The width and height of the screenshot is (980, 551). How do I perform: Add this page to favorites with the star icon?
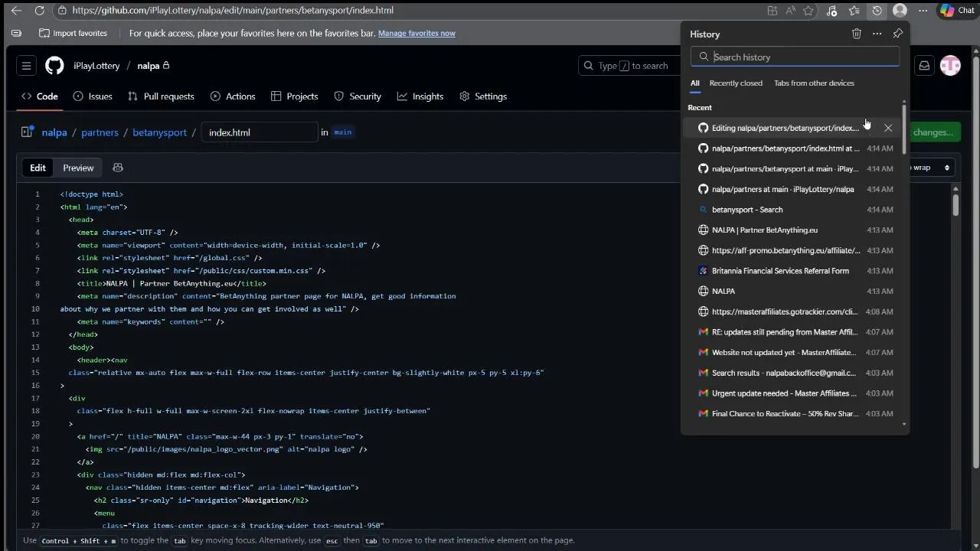808,11
